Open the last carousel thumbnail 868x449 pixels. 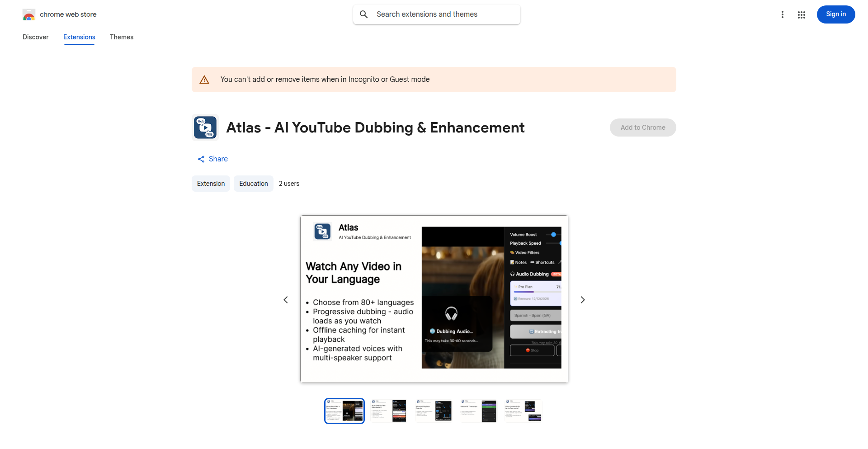[523, 411]
